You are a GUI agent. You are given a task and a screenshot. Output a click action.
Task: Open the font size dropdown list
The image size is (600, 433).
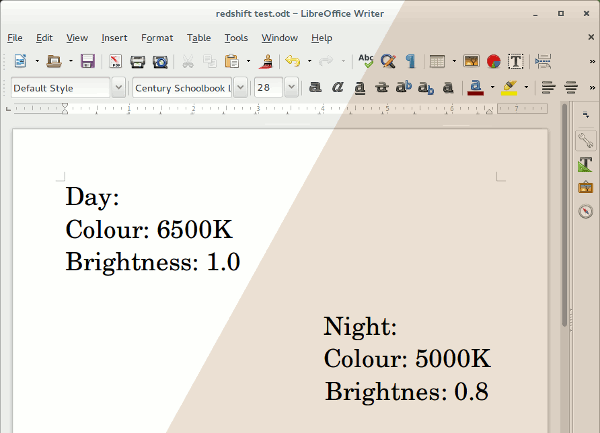pyautogui.click(x=292, y=88)
